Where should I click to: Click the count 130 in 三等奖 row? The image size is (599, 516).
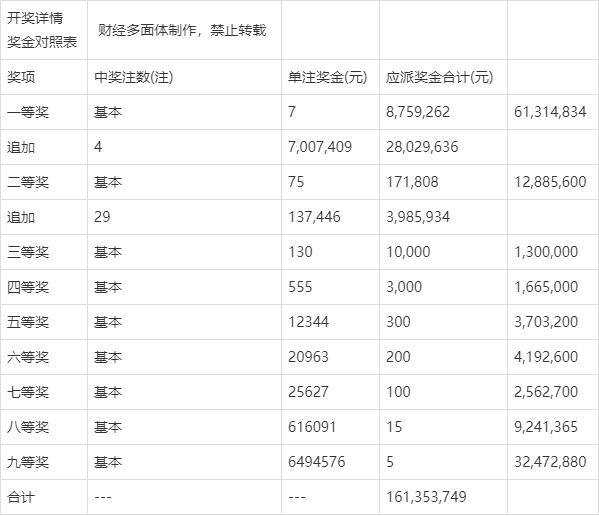pos(300,252)
